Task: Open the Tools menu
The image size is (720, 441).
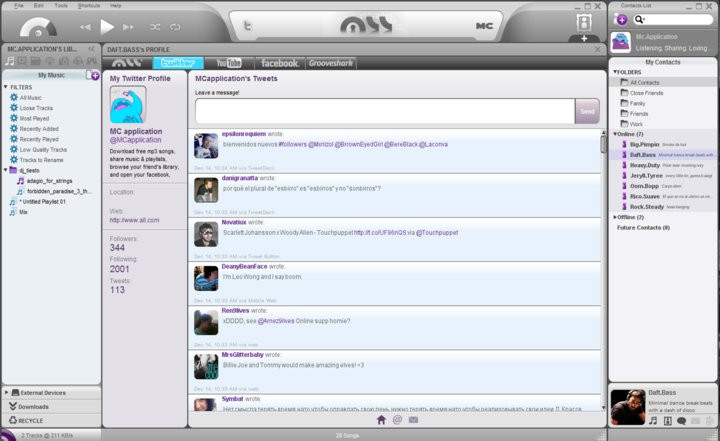Action: (61, 6)
